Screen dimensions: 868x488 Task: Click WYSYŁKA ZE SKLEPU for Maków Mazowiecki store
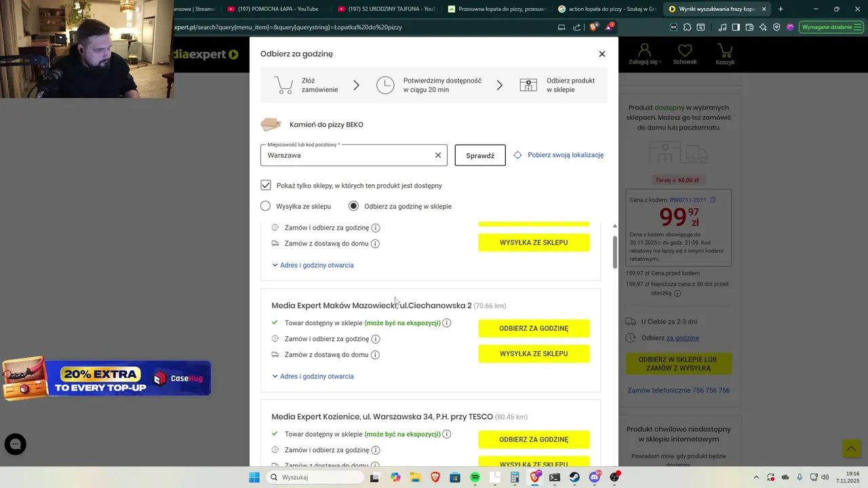pos(534,354)
